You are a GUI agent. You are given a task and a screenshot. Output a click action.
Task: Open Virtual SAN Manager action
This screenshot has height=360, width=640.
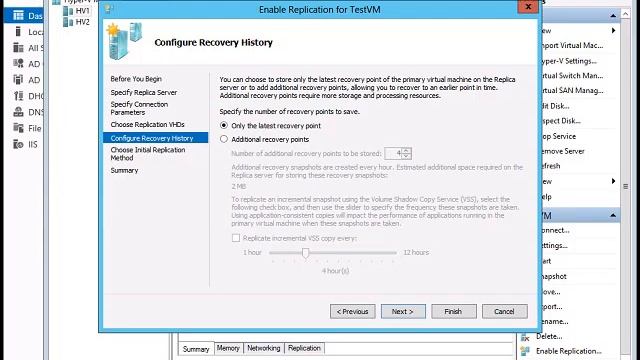[572, 91]
